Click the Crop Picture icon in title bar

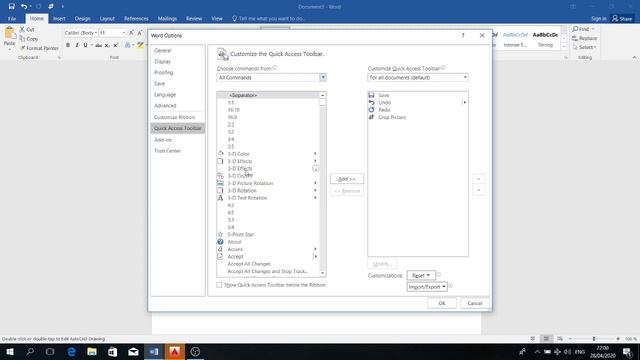tap(51, 7)
